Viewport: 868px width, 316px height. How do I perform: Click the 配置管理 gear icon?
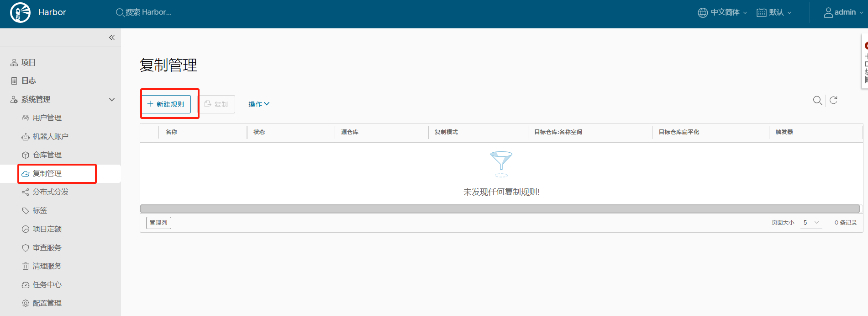click(26, 303)
